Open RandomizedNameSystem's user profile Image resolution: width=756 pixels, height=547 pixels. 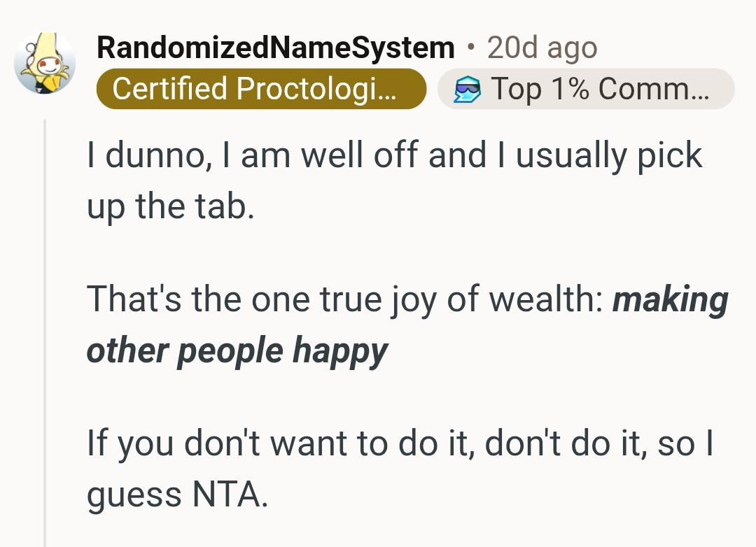(276, 48)
